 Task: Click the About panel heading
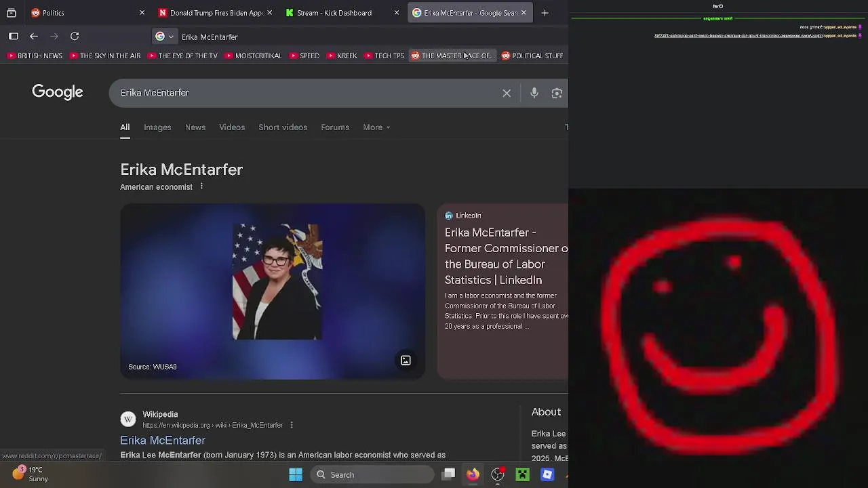546,412
